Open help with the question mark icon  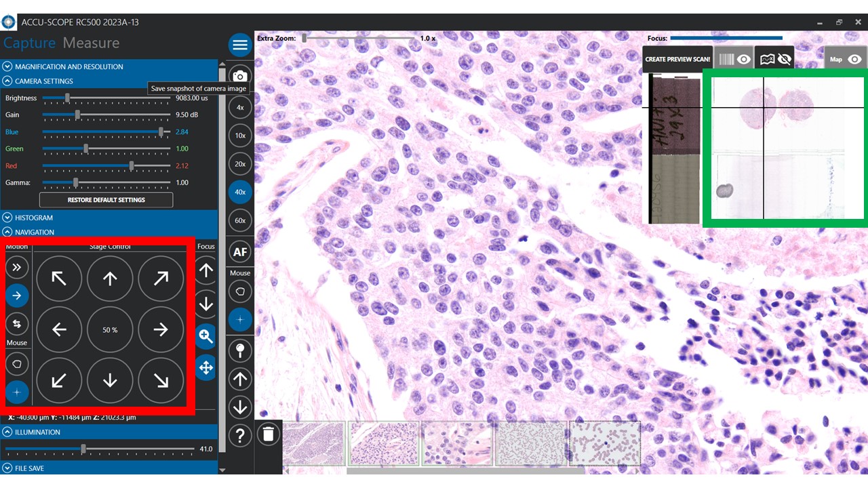pyautogui.click(x=240, y=435)
